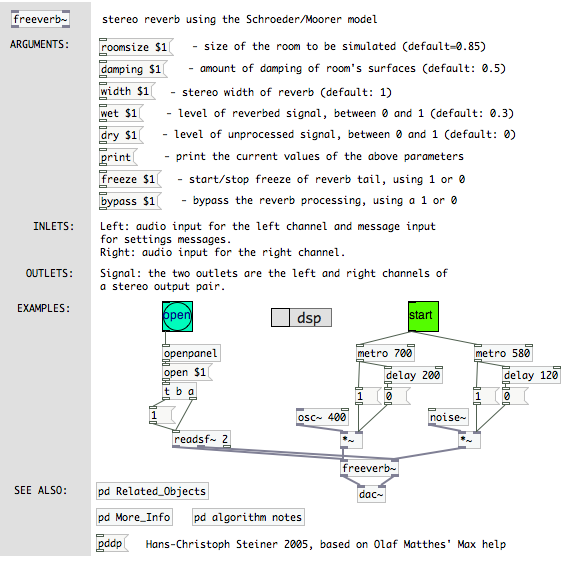Image resolution: width=584 pixels, height=563 pixels.
Task: Select the noise~ generator object
Action: click(448, 417)
